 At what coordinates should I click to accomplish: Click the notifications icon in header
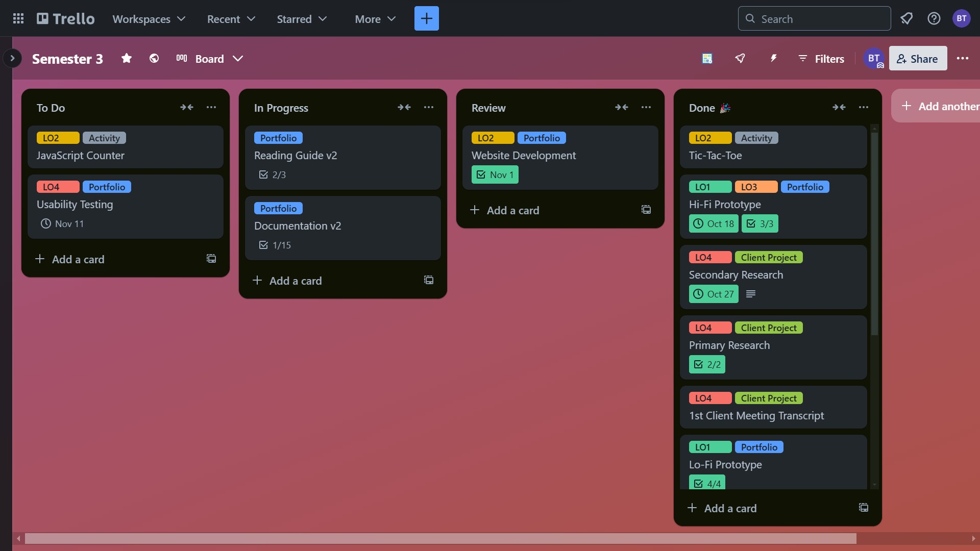point(906,19)
